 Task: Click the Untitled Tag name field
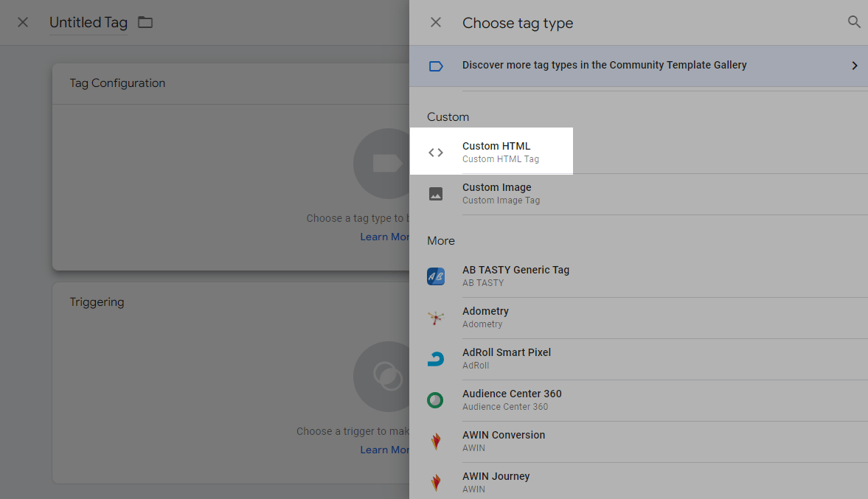(x=88, y=22)
